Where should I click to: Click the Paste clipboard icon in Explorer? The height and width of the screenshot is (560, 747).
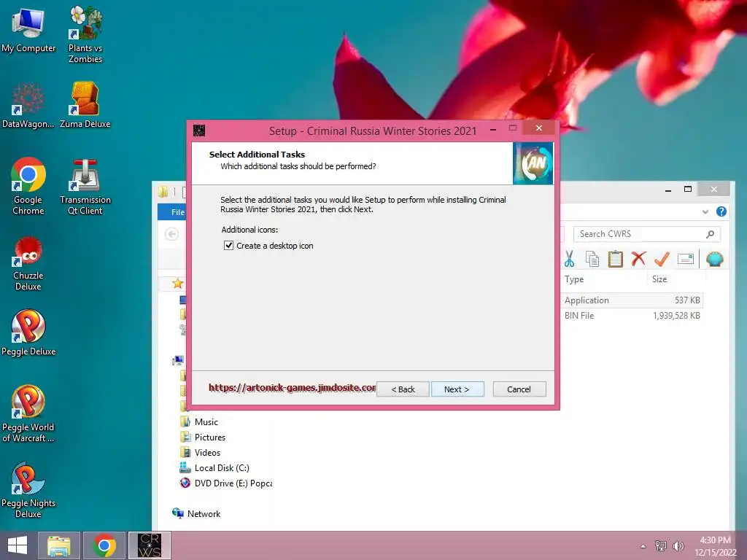coord(615,259)
